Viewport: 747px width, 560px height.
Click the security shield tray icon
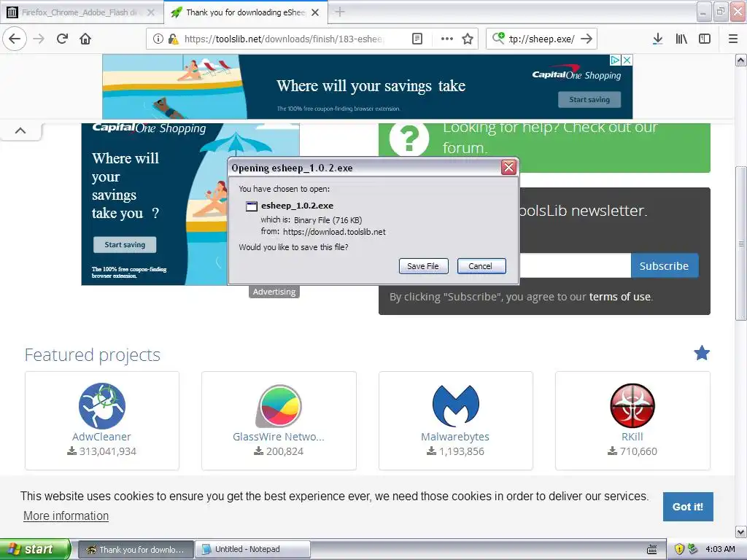(679, 549)
